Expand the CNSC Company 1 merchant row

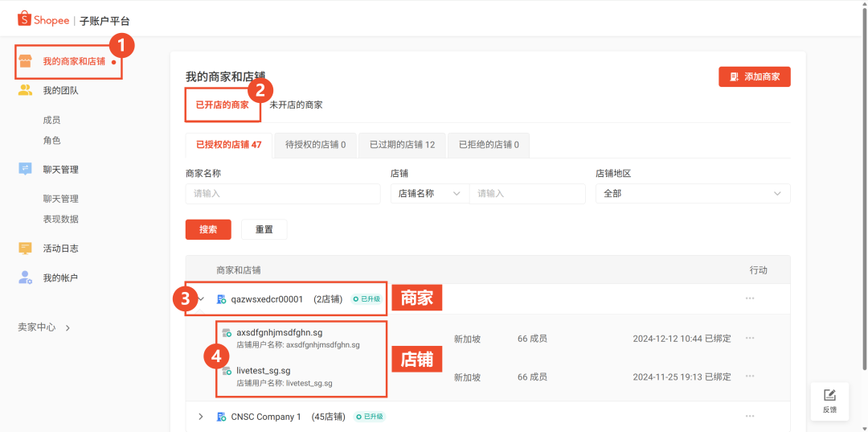point(201,417)
